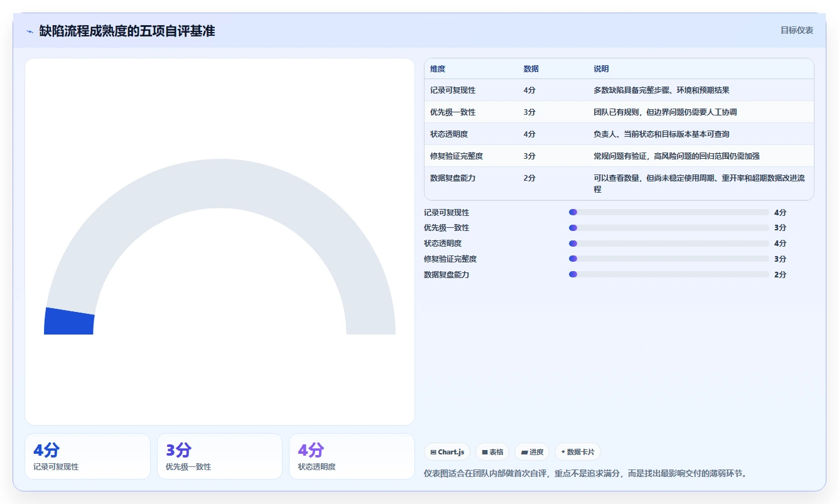Image resolution: width=839 pixels, height=504 pixels.
Task: Select table cell 记录可复现性
Action: coord(453,90)
